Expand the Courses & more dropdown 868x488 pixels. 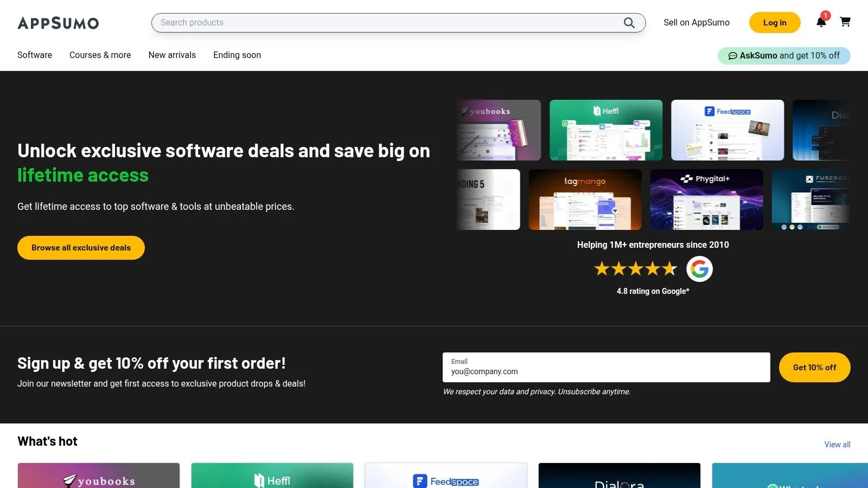(100, 55)
